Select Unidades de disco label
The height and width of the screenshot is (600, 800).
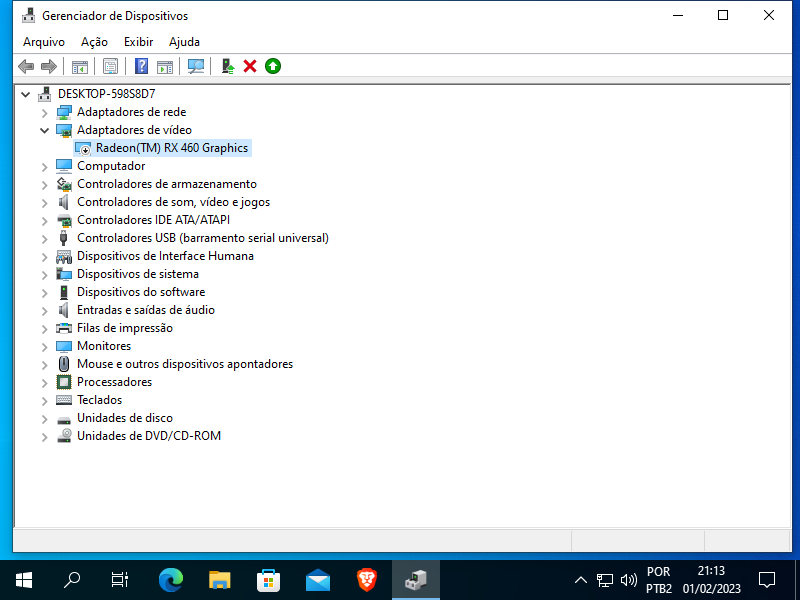[124, 418]
